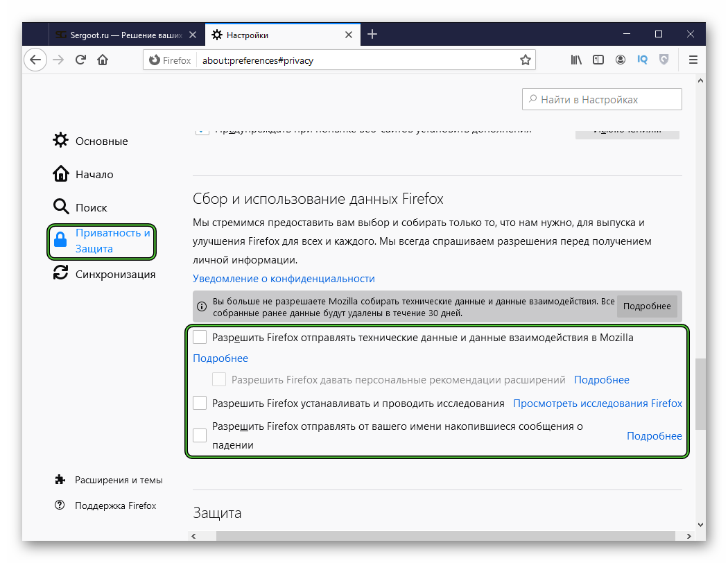Image resolution: width=728 pixels, height=563 pixels.
Task: Click horizontal scrollbar left arrow
Action: pyautogui.click(x=193, y=536)
